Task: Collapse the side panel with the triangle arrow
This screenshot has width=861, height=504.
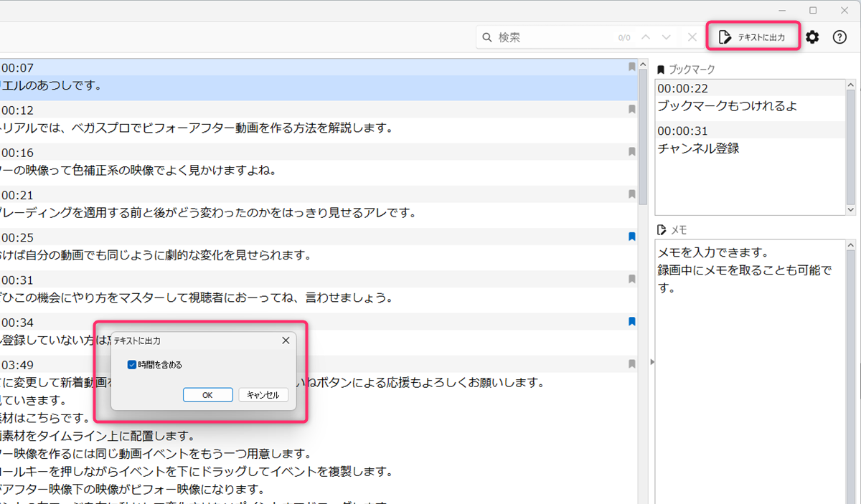Action: click(x=651, y=363)
